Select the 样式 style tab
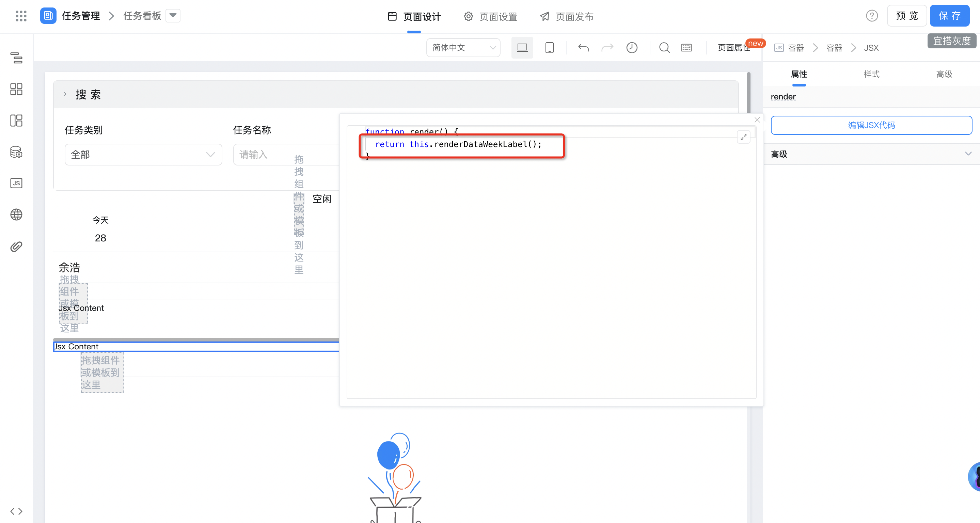Image resolution: width=980 pixels, height=523 pixels. pyautogui.click(x=871, y=74)
